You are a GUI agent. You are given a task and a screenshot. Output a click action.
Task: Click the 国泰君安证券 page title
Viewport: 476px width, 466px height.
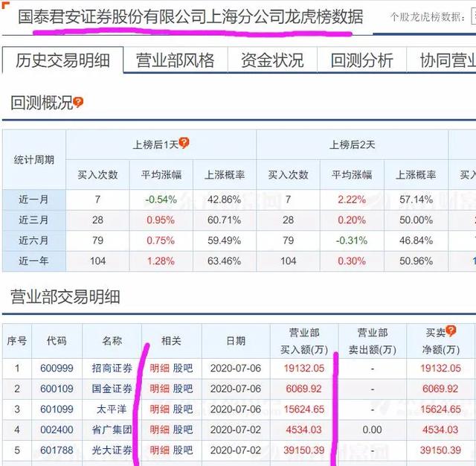[190, 16]
